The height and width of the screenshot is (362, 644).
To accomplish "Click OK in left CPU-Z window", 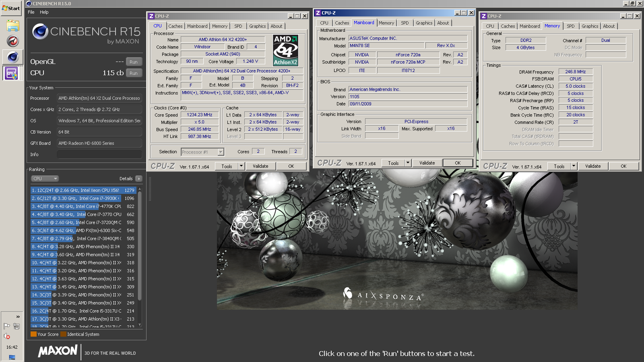I will [291, 166].
